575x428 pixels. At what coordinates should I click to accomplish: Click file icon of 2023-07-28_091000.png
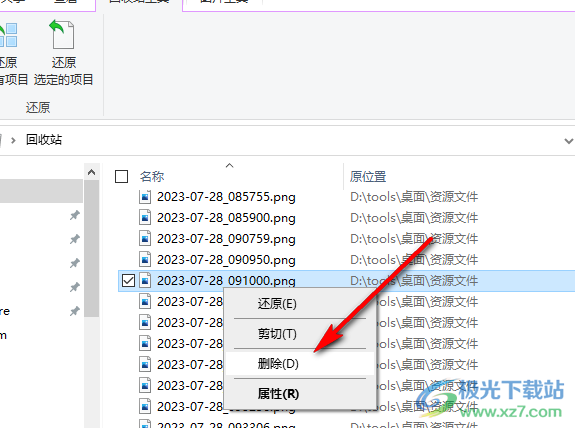click(145, 281)
